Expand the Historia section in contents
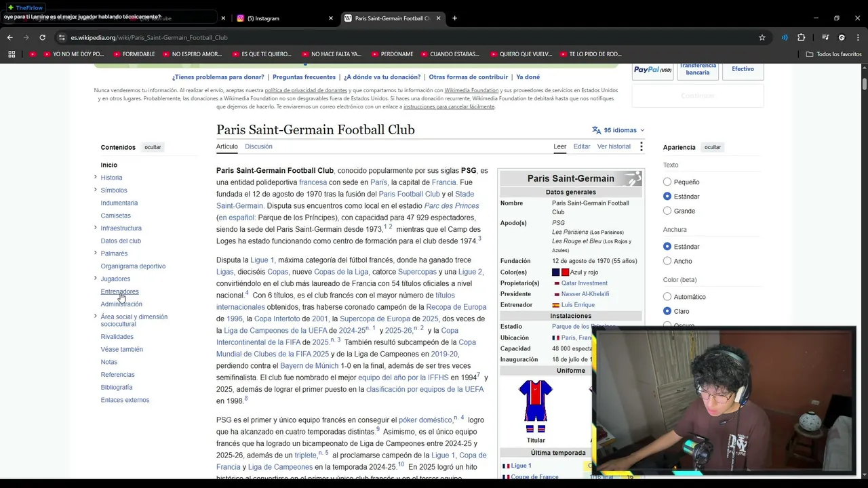Screen dimensions: 868x488 point(95,178)
